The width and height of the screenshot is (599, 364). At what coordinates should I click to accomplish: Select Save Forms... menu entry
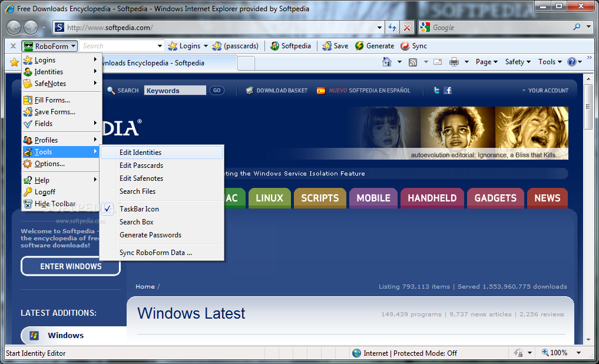pyautogui.click(x=60, y=112)
